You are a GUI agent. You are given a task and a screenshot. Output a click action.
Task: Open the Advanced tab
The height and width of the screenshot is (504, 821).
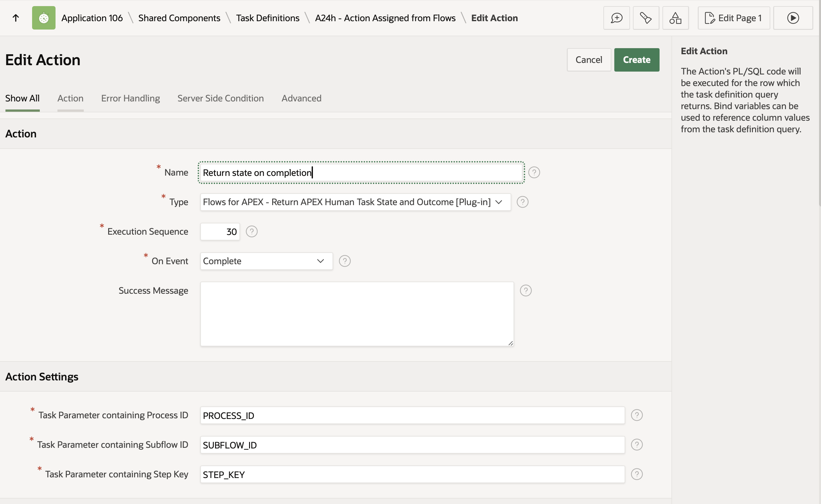coord(302,98)
